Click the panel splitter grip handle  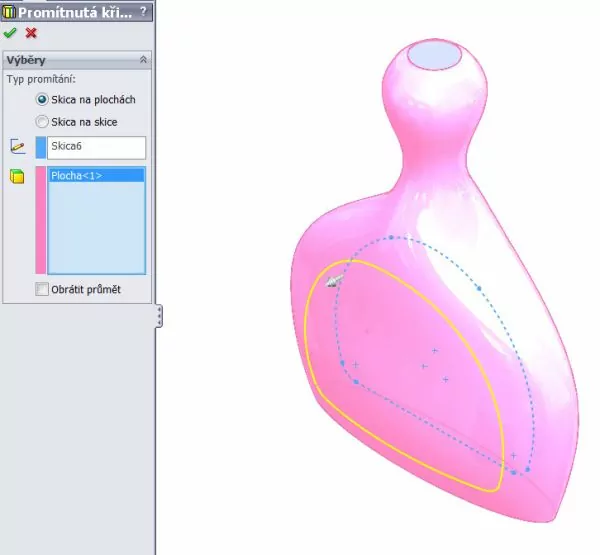coord(159,316)
